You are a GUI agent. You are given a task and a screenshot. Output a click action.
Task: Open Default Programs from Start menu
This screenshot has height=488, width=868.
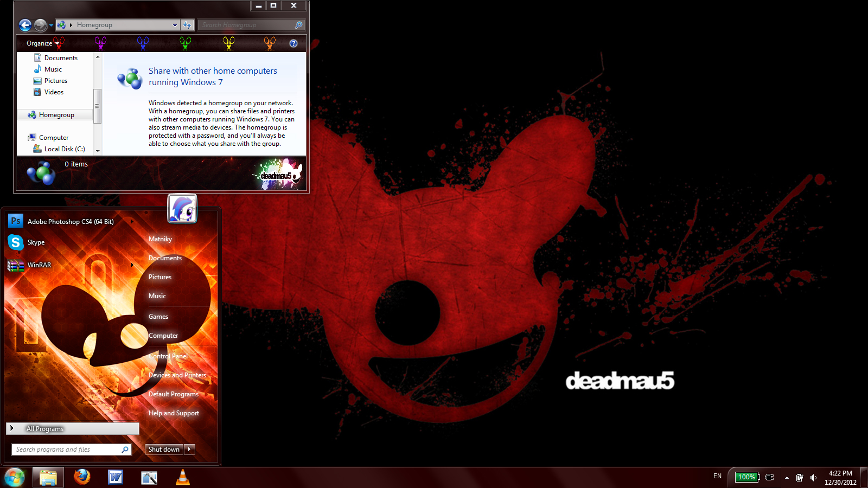click(x=174, y=394)
